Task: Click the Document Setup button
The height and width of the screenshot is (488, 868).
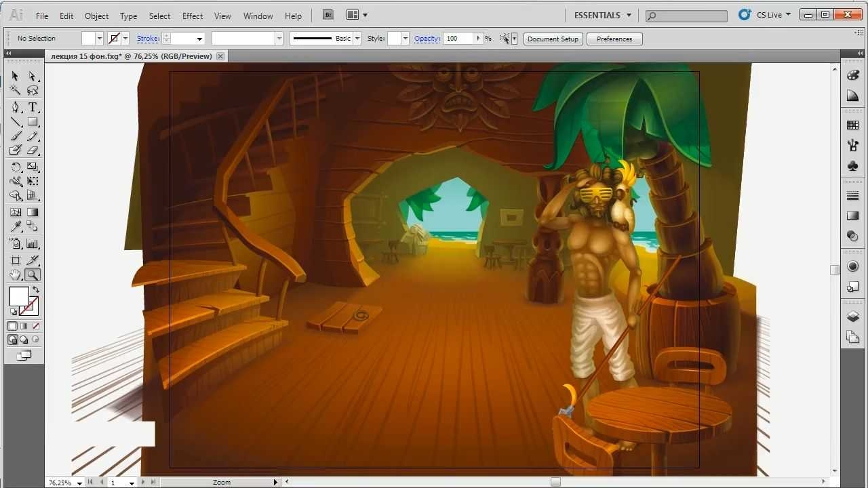Action: click(553, 39)
